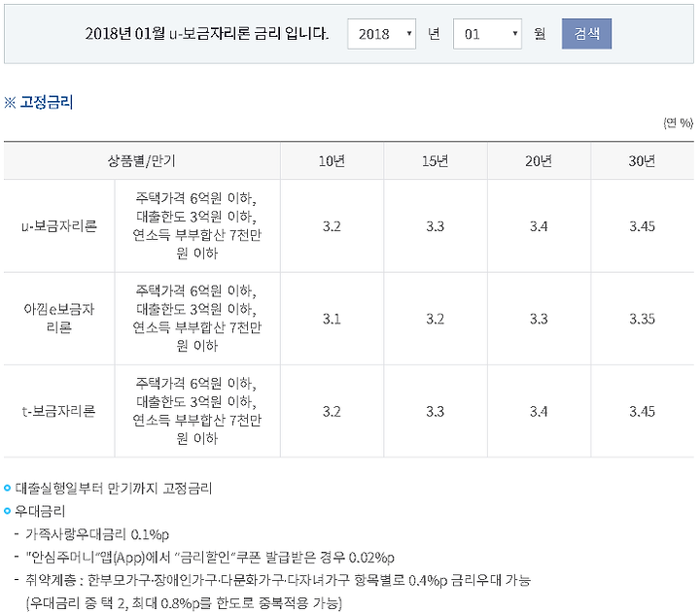Click u-보금자리론 15년 rate 3.3
700x613 pixels.
click(436, 226)
